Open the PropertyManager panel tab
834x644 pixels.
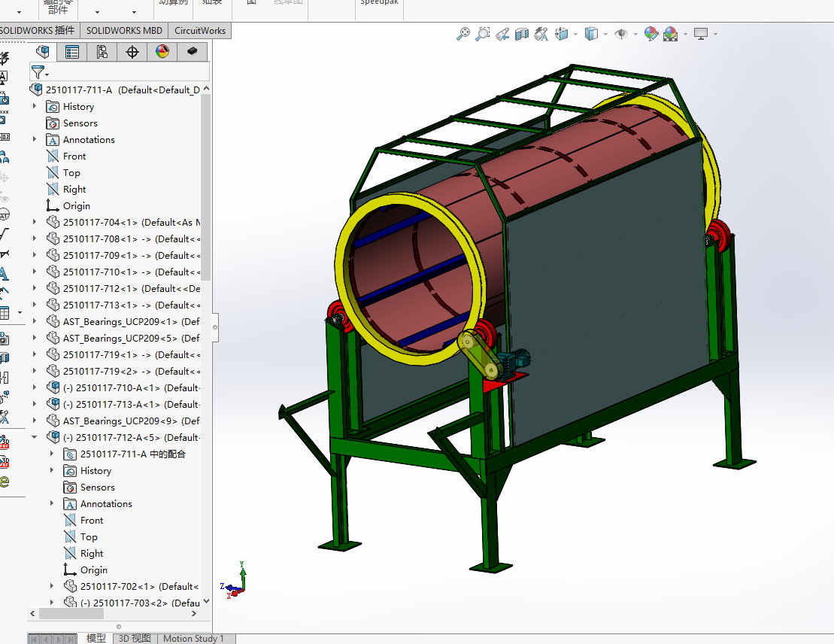point(72,52)
